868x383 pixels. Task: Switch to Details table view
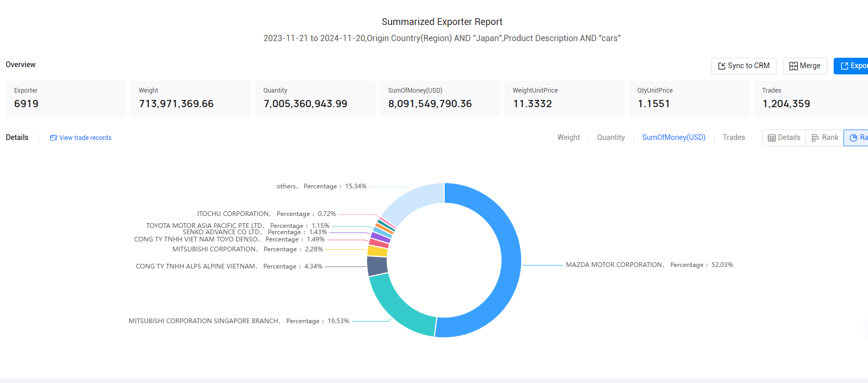click(x=784, y=138)
